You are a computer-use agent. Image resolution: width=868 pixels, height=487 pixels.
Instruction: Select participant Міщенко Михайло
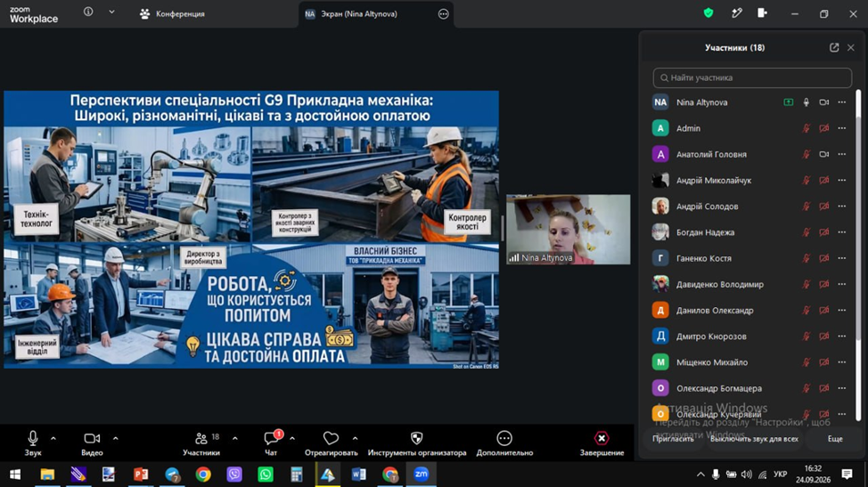(x=750, y=362)
